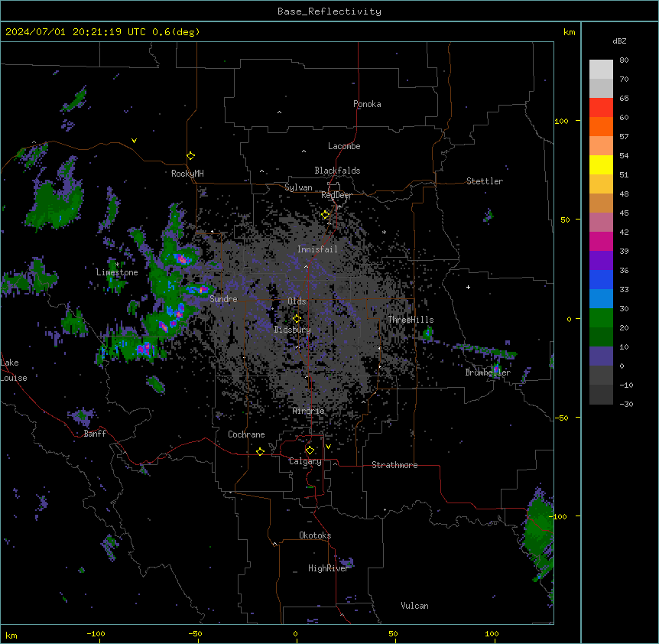Viewport: 659px width, 644px height.
Task: Click the -50 tick on right axis
Action: [561, 418]
